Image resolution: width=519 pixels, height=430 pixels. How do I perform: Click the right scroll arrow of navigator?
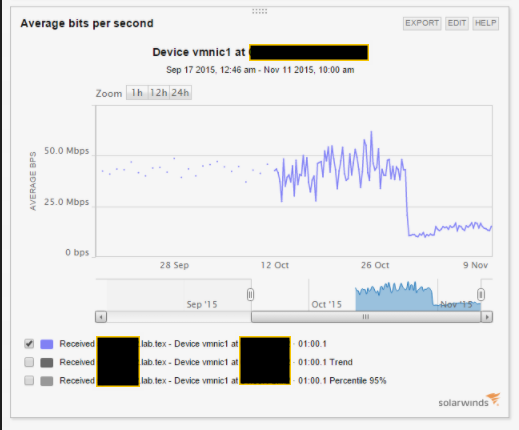pyautogui.click(x=487, y=317)
